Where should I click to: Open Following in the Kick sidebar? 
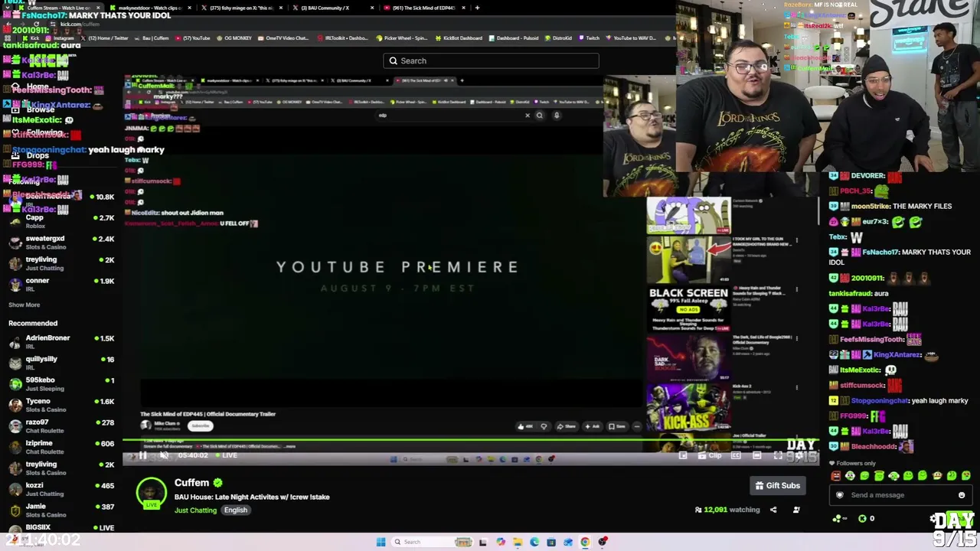point(38,132)
